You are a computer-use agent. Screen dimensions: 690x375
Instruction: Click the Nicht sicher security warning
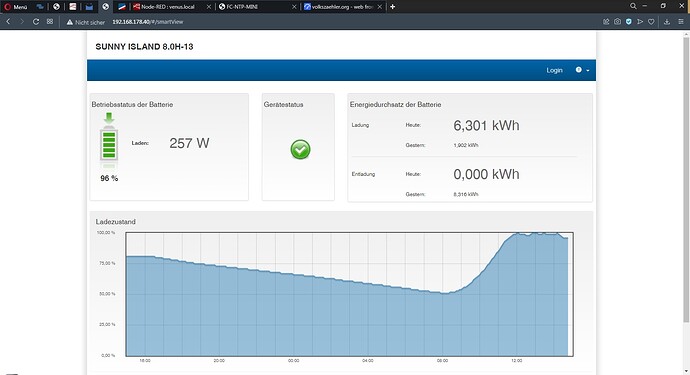tap(86, 22)
